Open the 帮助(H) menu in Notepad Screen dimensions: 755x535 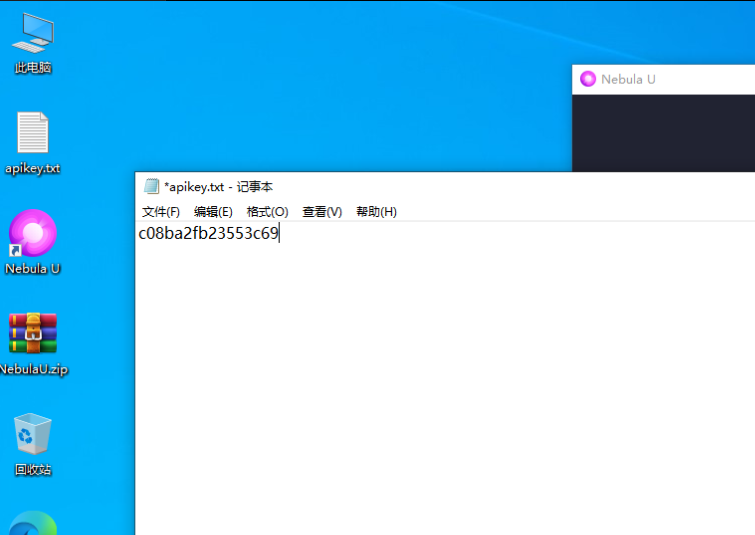[377, 212]
